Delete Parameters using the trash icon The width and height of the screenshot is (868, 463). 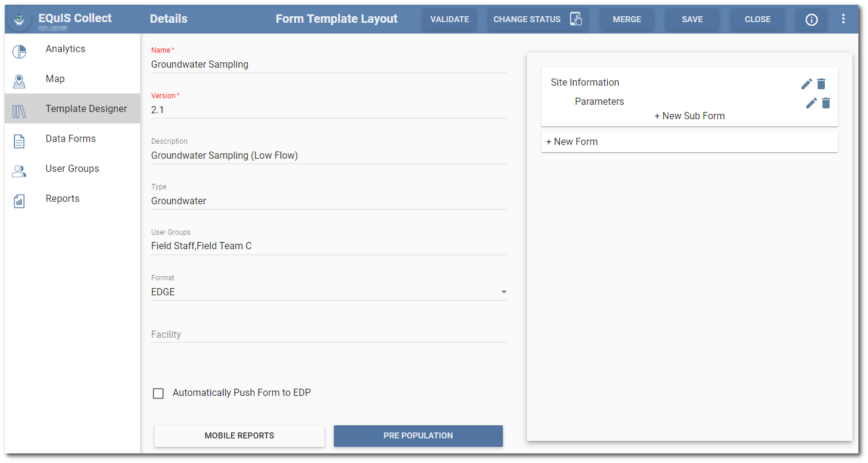click(x=826, y=103)
